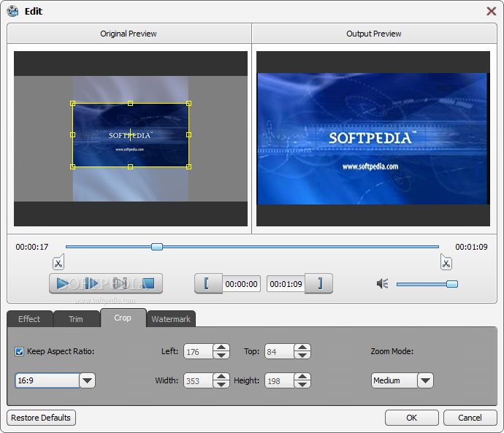This screenshot has width=504, height=433.
Task: Click the bottom-middle crop handle
Action: coord(130,166)
